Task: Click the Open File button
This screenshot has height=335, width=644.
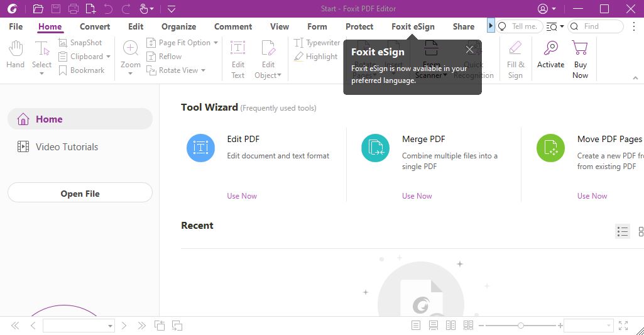Action: click(80, 194)
